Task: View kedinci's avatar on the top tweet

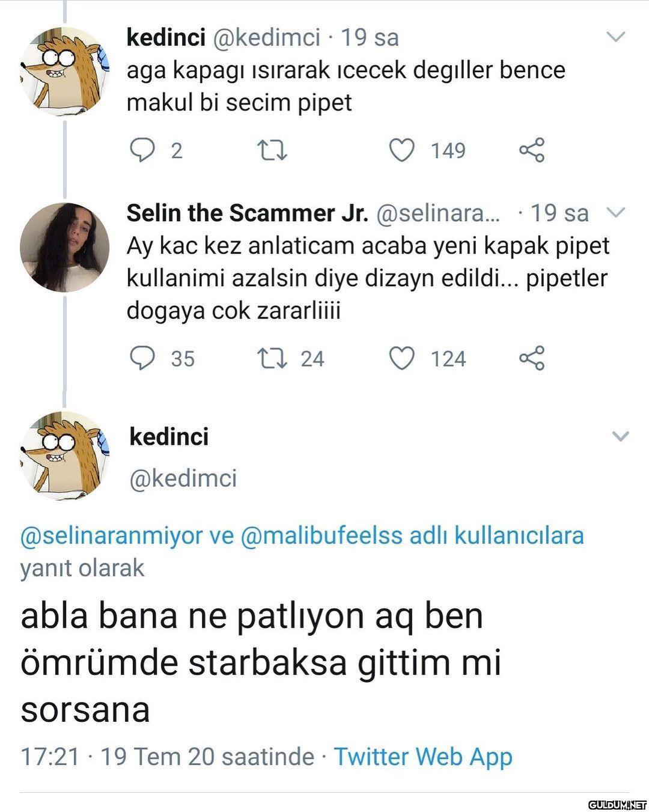Action: coord(65,71)
